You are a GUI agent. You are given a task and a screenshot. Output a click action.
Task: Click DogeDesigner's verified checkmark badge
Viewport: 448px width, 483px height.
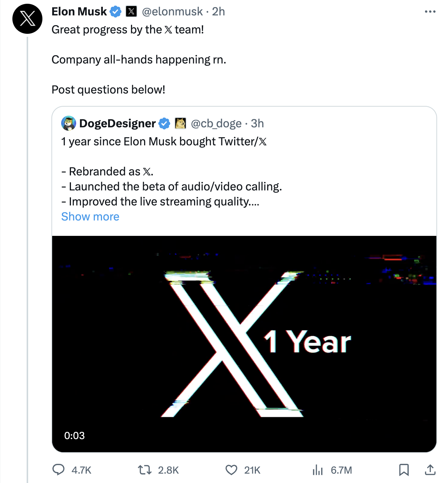pyautogui.click(x=164, y=123)
